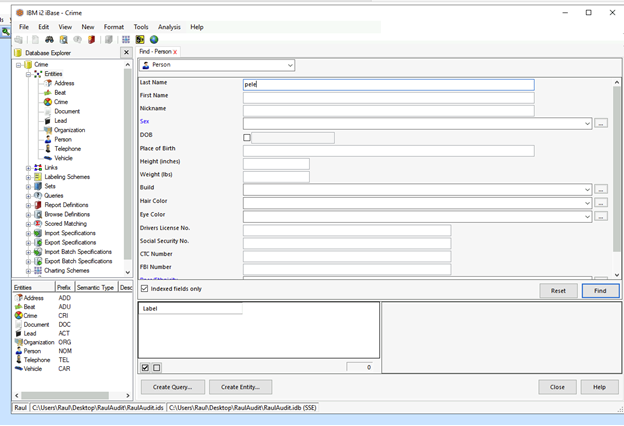The width and height of the screenshot is (624, 426).
Task: Open the Tools menu
Action: click(x=141, y=27)
